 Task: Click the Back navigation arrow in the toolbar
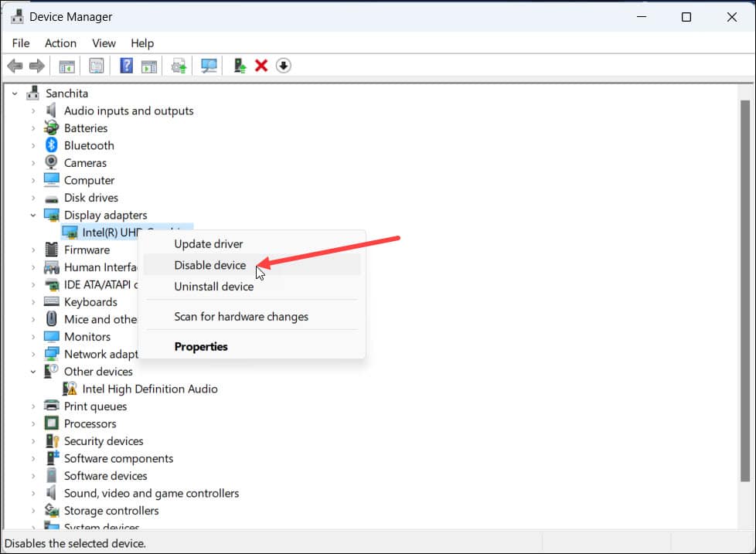[x=14, y=66]
